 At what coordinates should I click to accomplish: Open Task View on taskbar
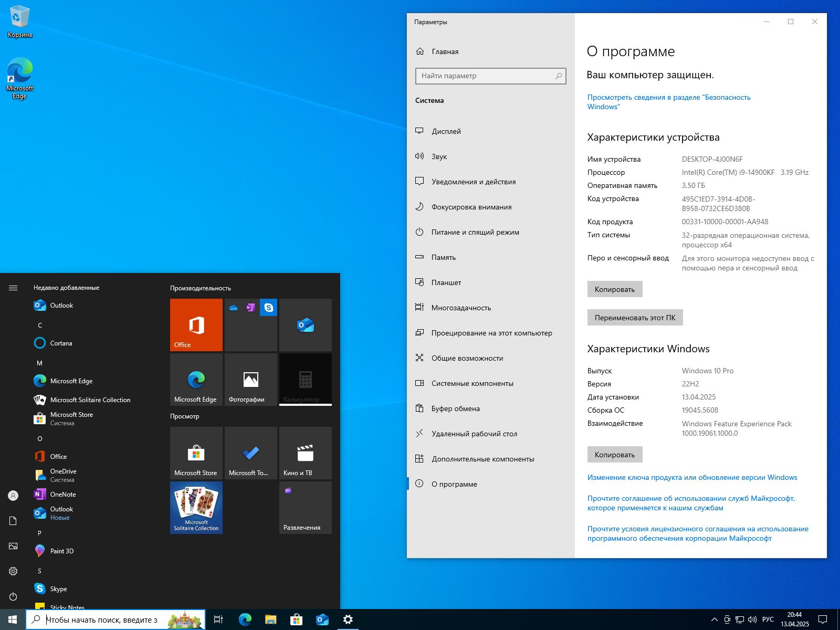218,619
